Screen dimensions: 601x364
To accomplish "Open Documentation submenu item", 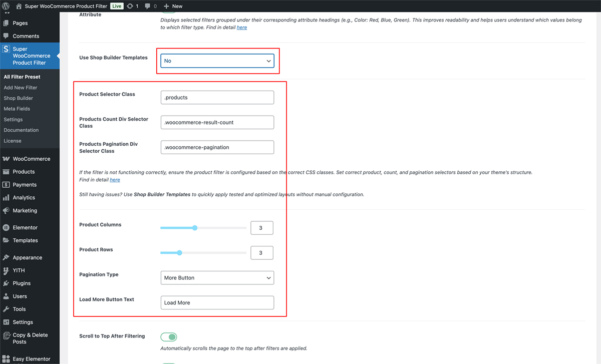I will coord(21,130).
